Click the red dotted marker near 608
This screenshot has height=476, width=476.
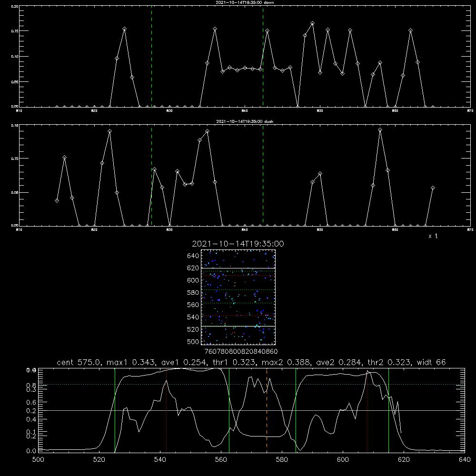click(367, 410)
